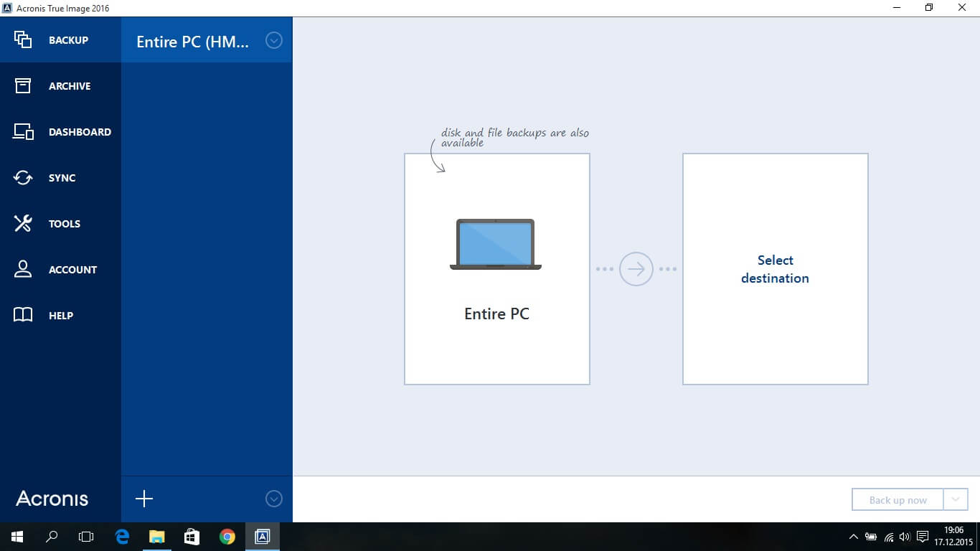
Task: Open the volume speaker tray icon
Action: click(905, 537)
